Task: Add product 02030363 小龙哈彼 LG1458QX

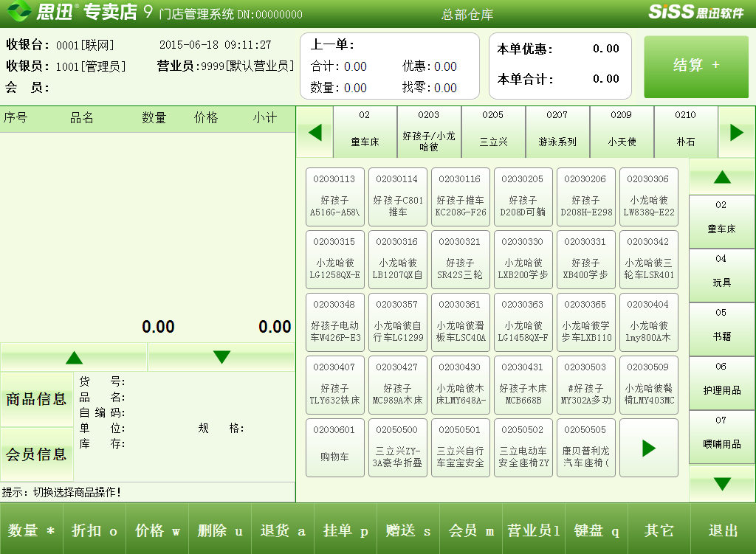Action: [x=523, y=322]
